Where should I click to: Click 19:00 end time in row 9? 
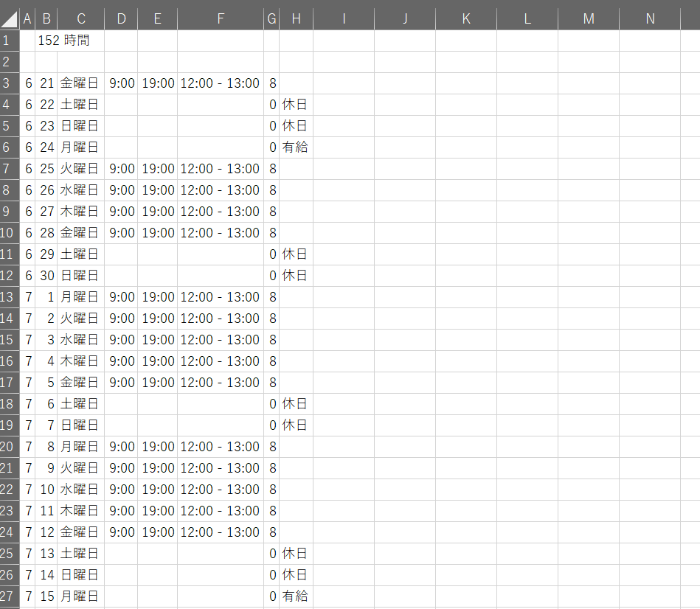tap(158, 212)
